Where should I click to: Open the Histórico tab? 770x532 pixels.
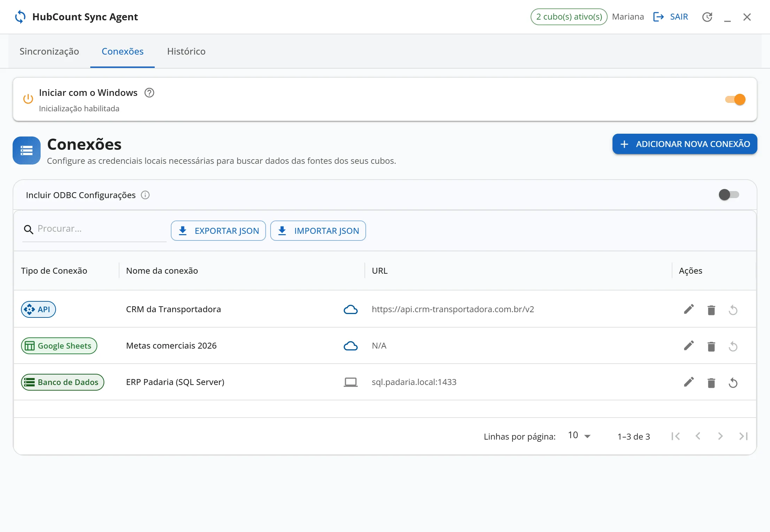coord(186,51)
